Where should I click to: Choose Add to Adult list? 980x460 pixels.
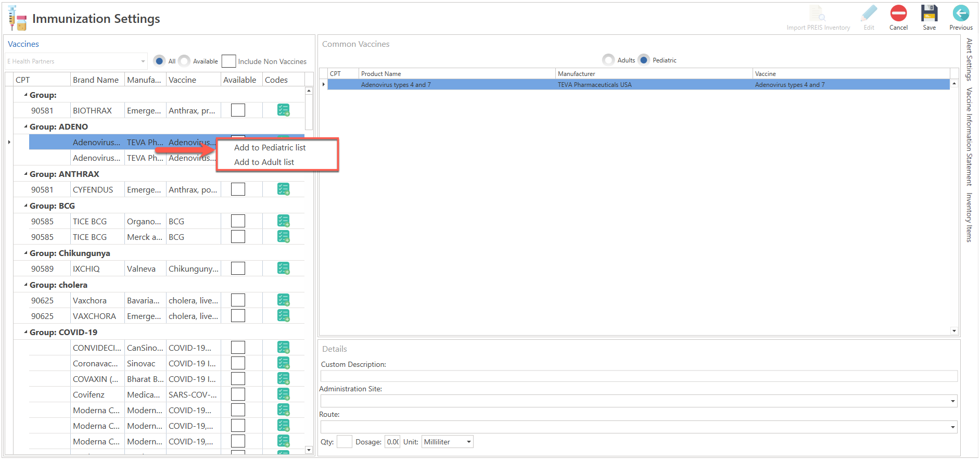[x=264, y=162]
